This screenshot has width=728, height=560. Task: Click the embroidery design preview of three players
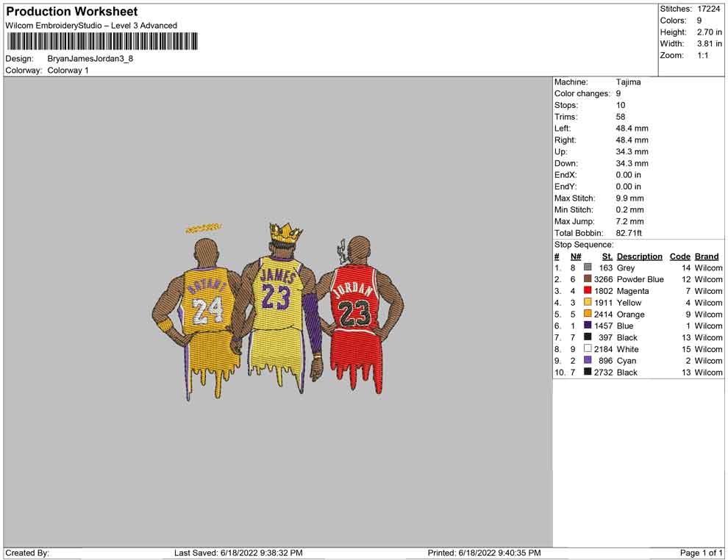click(278, 311)
